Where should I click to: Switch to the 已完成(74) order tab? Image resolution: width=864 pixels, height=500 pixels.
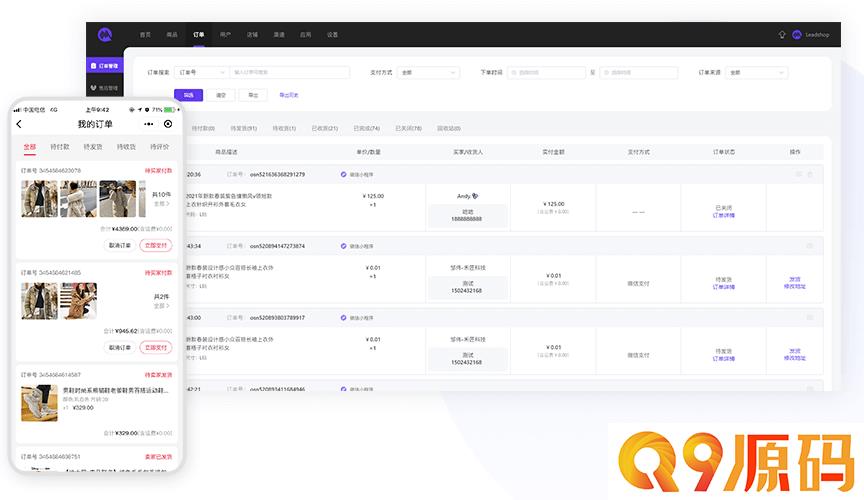(x=366, y=128)
